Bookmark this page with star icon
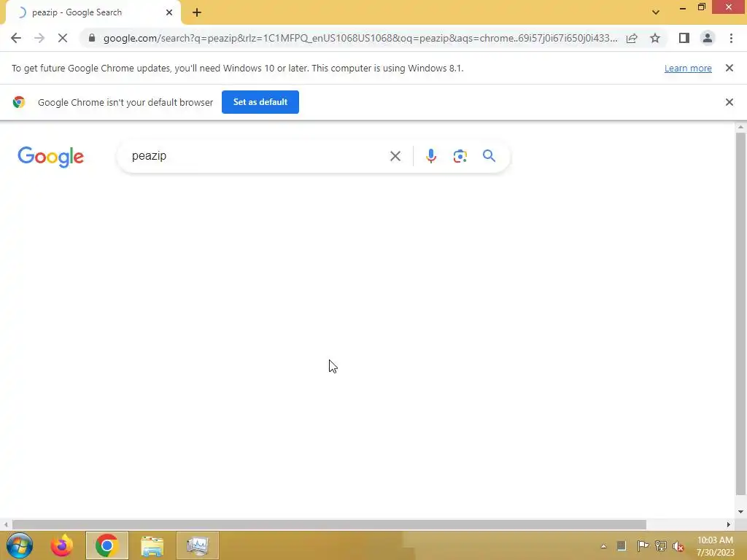 click(x=655, y=38)
